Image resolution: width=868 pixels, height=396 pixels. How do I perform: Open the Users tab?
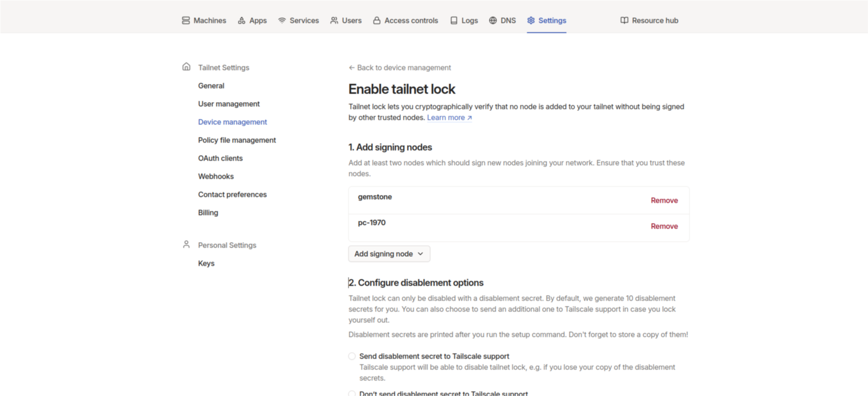click(x=346, y=20)
